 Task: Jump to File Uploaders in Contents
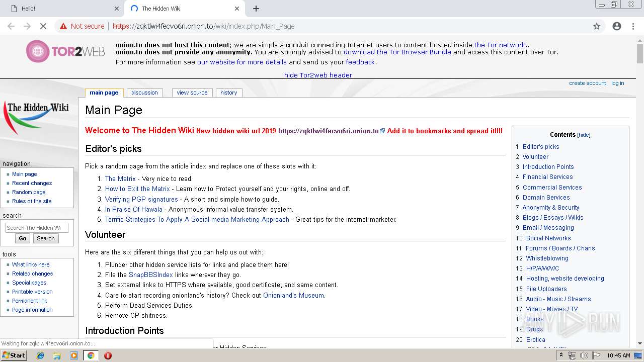pyautogui.click(x=546, y=289)
